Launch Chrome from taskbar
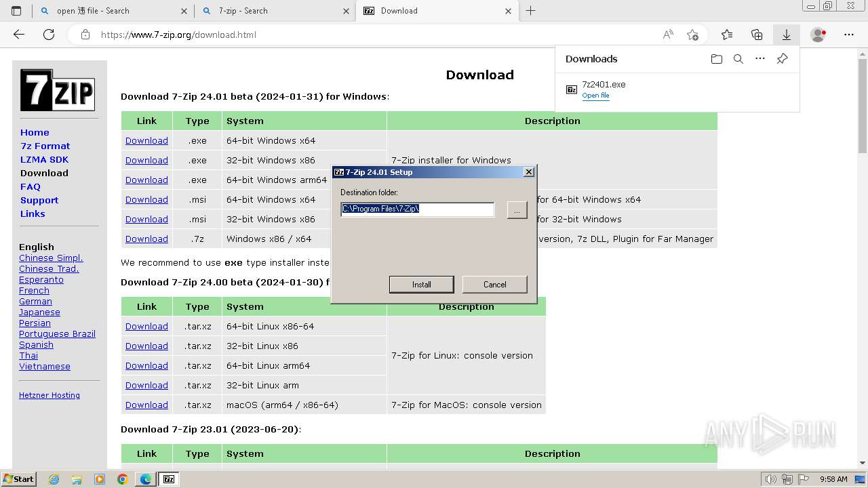Image resolution: width=868 pixels, height=488 pixels. click(x=123, y=479)
